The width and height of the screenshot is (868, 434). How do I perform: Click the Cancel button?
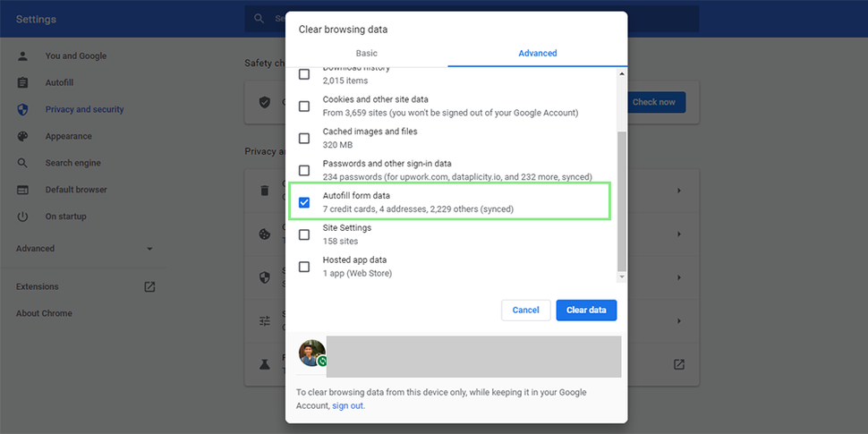(526, 310)
